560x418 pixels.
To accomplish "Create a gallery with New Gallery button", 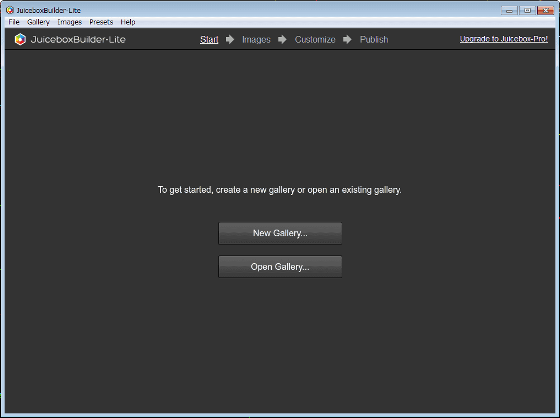I will point(280,233).
